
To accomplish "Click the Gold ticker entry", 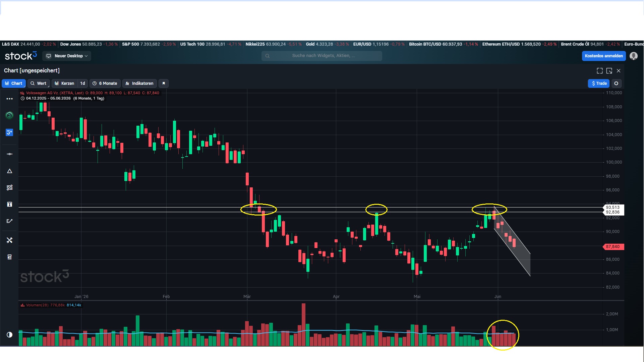I will click(x=327, y=44).
